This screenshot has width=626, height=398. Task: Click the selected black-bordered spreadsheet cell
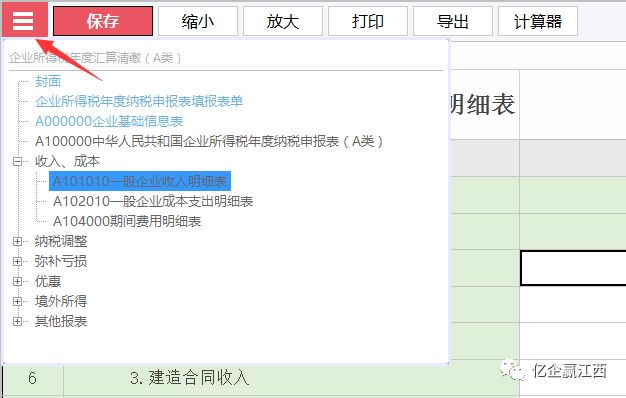click(x=573, y=268)
